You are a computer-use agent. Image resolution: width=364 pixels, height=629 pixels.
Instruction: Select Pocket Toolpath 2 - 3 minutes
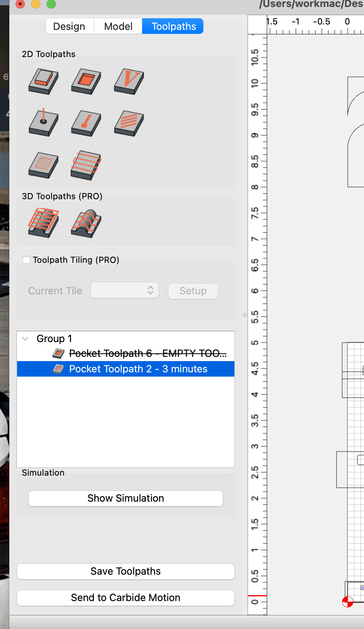pos(138,369)
